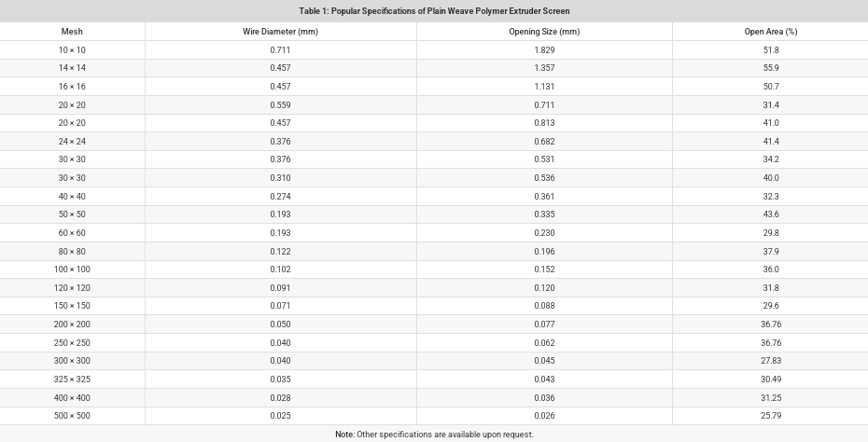868x442 pixels.
Task: Click the table title 'Table 1: Popular Specifications'
Action: pyautogui.click(x=434, y=11)
